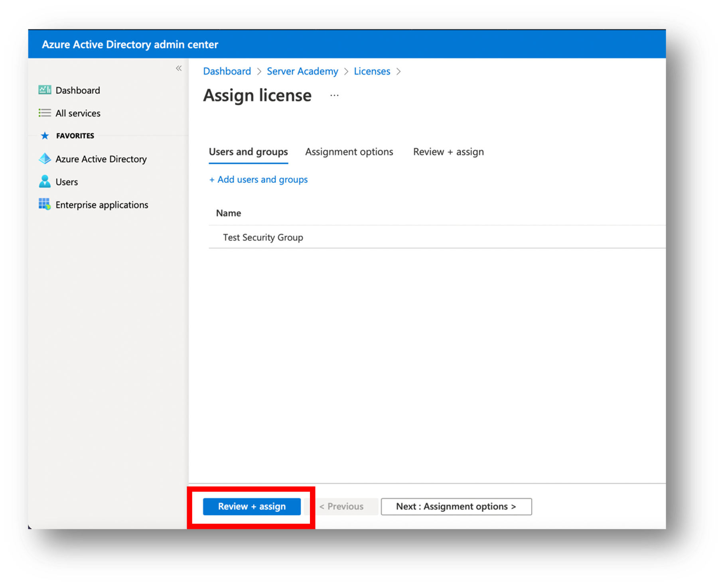This screenshot has width=724, height=588.
Task: Click the Enterprise applications grid icon
Action: pyautogui.click(x=45, y=205)
